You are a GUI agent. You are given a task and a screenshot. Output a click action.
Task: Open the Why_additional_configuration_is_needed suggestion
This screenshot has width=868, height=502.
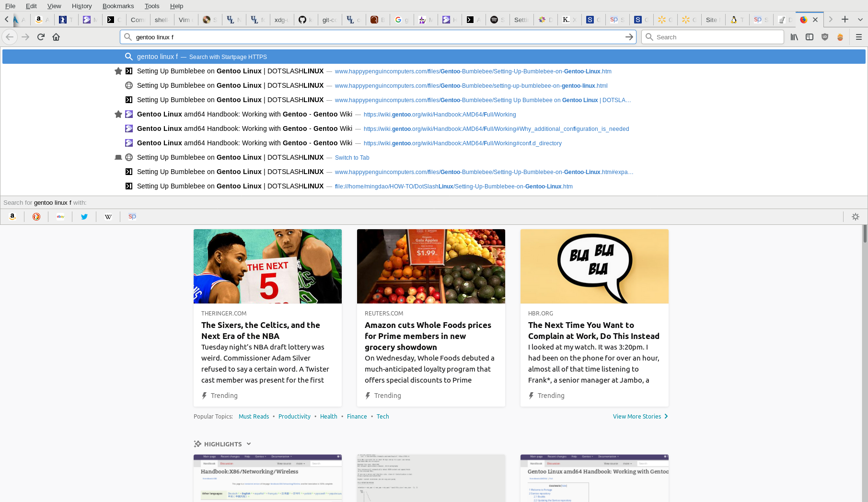coord(434,128)
